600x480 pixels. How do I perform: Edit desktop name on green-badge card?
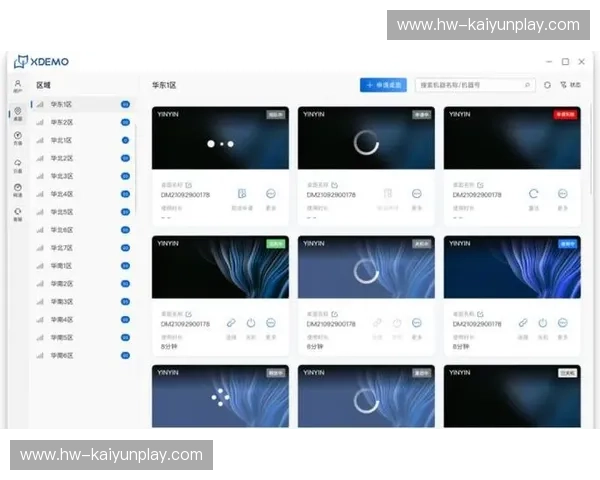click(x=188, y=314)
